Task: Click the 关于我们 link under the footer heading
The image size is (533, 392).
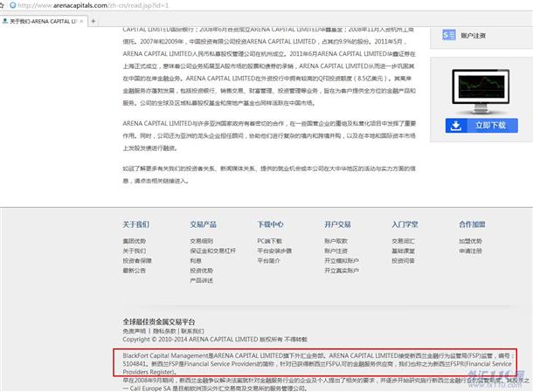Action: pos(135,251)
